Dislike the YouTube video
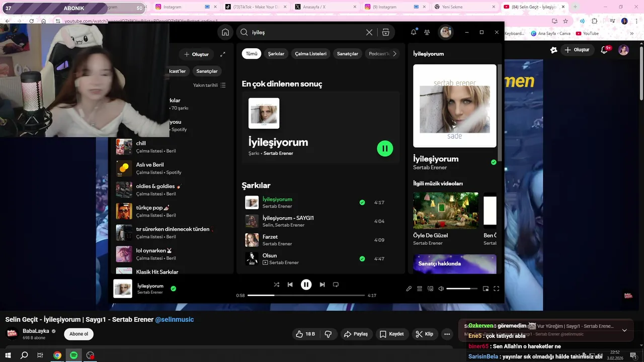The image size is (644, 362). (328, 334)
